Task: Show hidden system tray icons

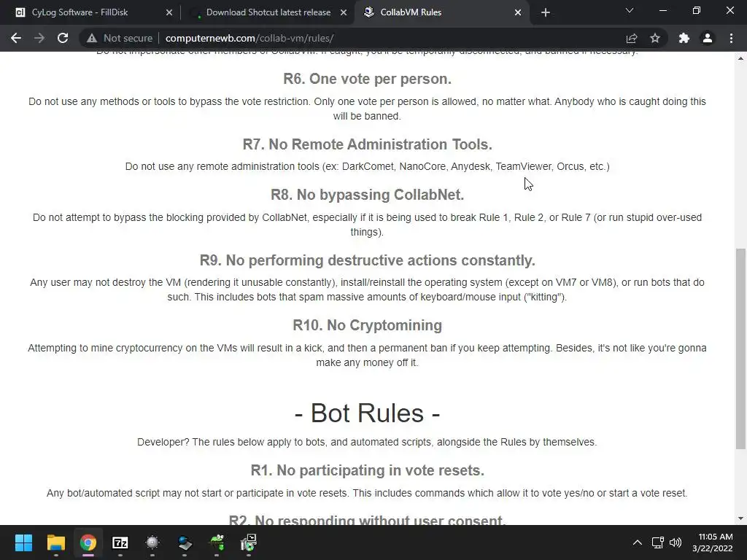Action: pos(637,542)
